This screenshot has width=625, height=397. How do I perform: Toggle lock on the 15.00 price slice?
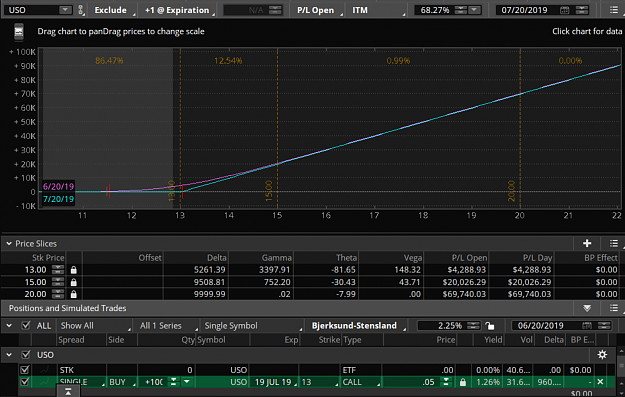[73, 282]
